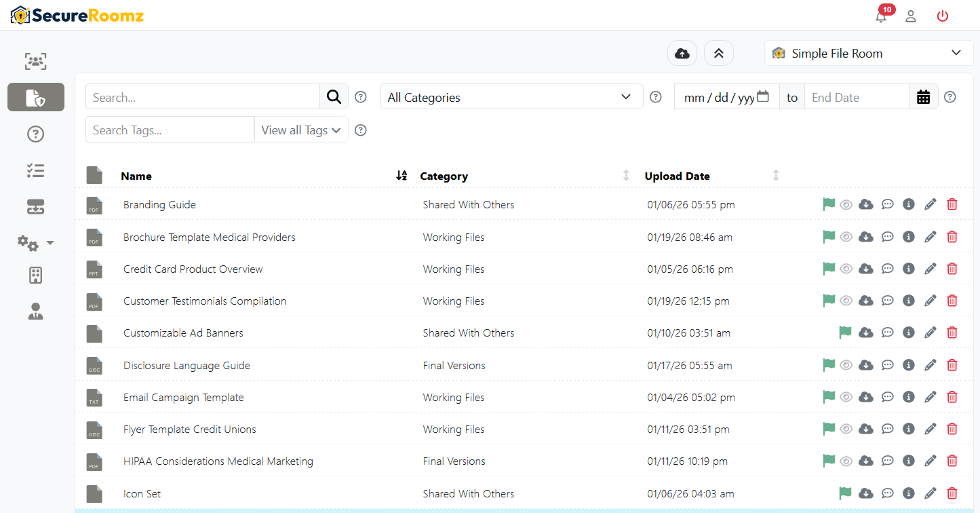Open the Simple File Room dropdown
Viewport: 980px width, 513px height.
pyautogui.click(x=868, y=53)
